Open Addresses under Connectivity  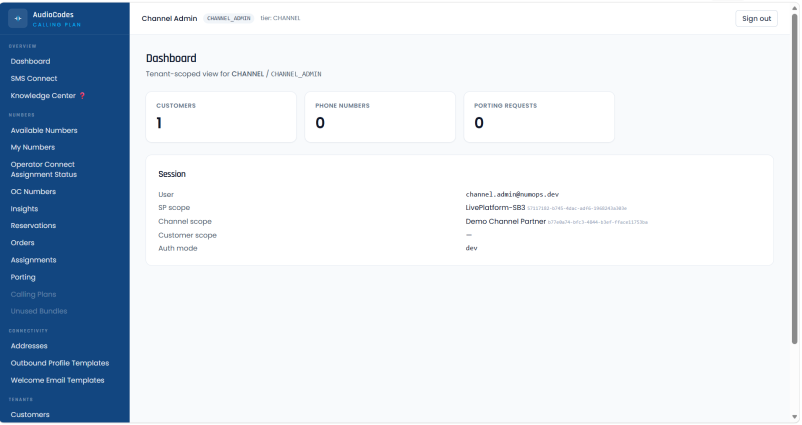(x=29, y=346)
